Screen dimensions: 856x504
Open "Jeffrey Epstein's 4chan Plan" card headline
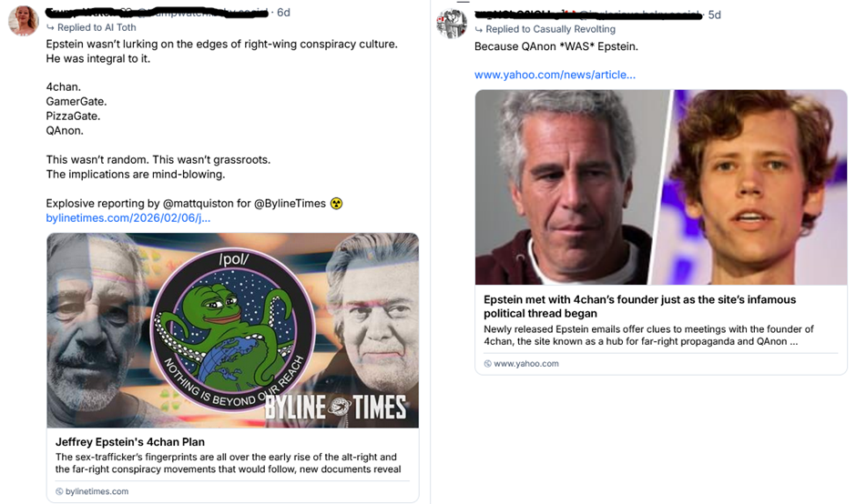(130, 442)
